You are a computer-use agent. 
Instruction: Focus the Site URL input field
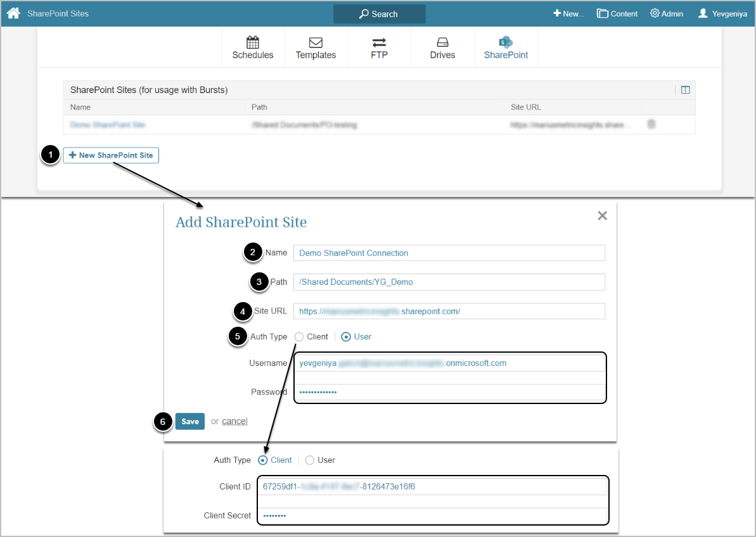click(449, 311)
